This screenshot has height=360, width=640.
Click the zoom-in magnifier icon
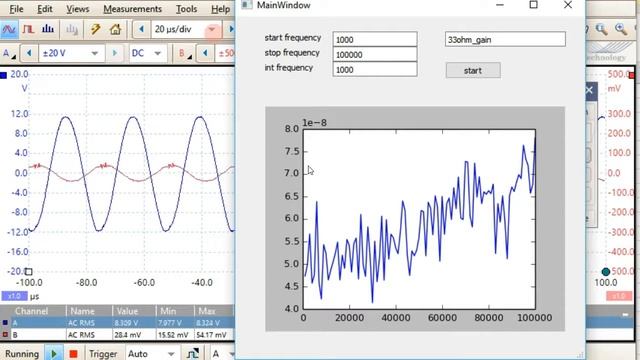tap(621, 29)
